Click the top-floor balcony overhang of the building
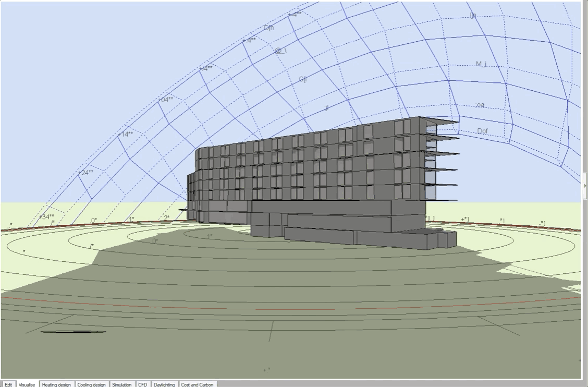Image resolution: width=588 pixels, height=387 pixels. click(442, 122)
